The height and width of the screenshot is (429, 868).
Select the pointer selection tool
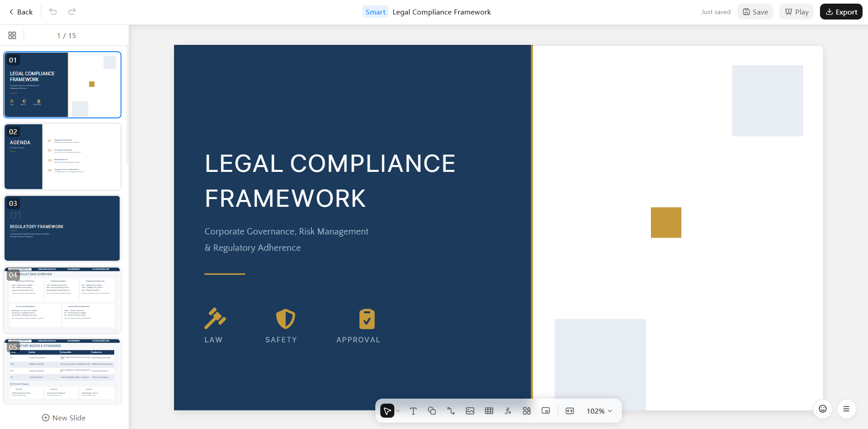click(387, 411)
